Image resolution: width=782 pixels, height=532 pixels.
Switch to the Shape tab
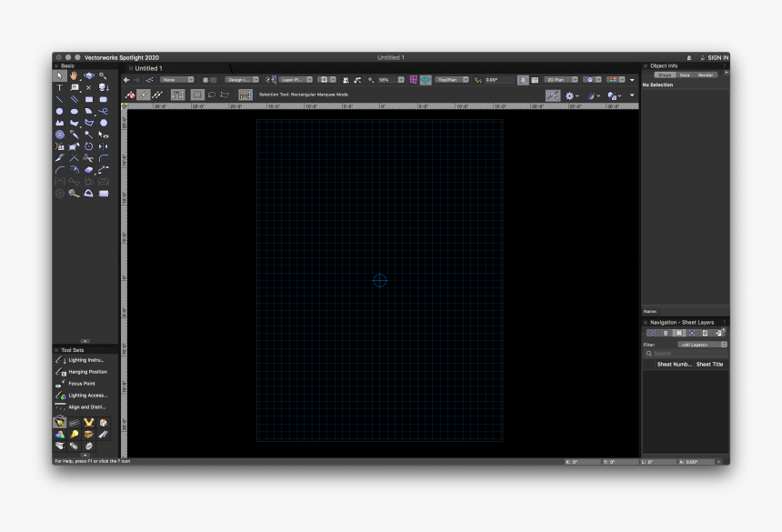(x=665, y=75)
